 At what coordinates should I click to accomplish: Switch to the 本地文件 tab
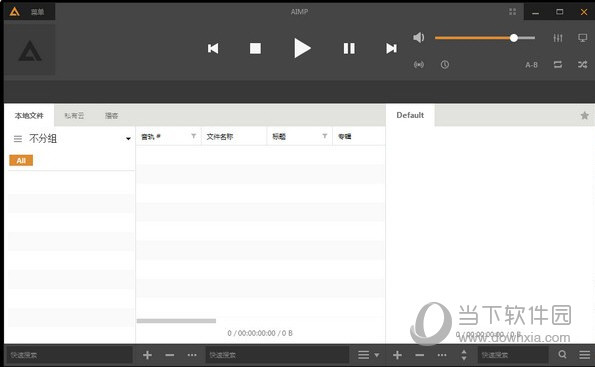29,115
